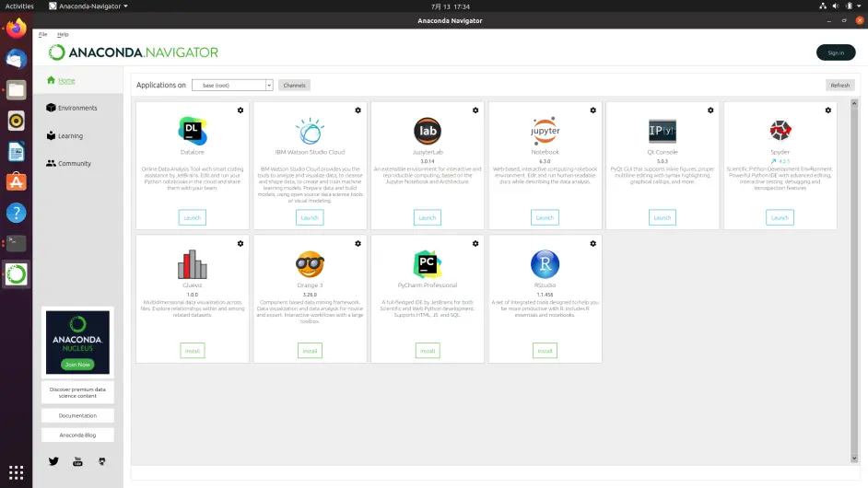
Task: Open the Orange 3 tile gear options
Action: (x=358, y=243)
